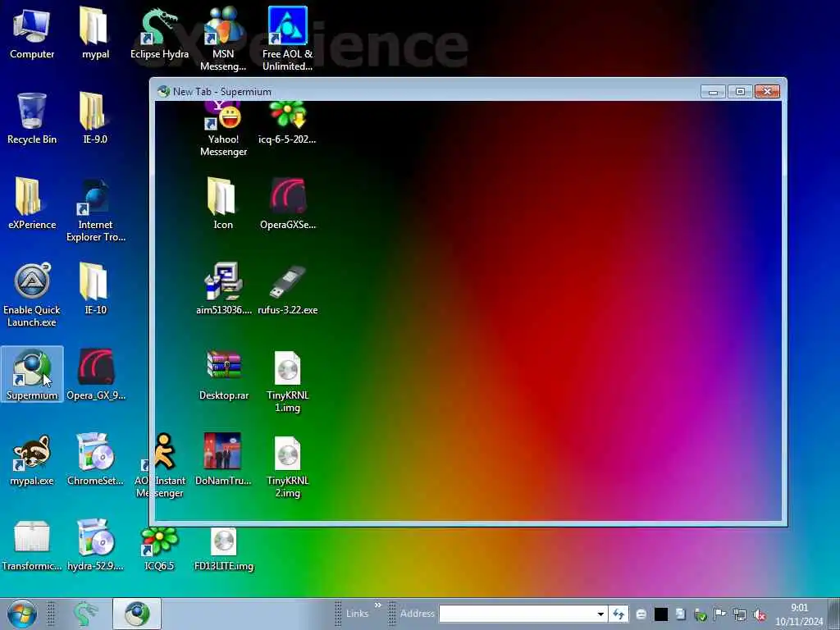
Task: Open the clock showing 9:01
Action: tap(799, 614)
